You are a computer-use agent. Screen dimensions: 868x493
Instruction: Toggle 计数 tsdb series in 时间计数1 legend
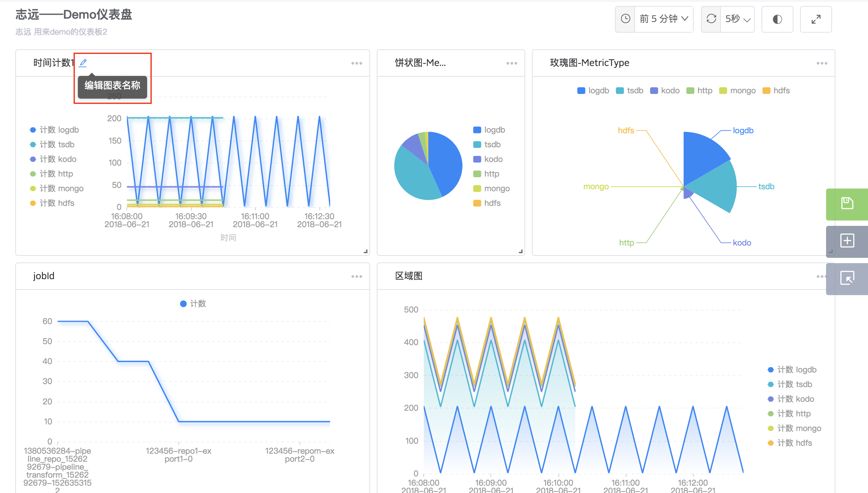52,144
